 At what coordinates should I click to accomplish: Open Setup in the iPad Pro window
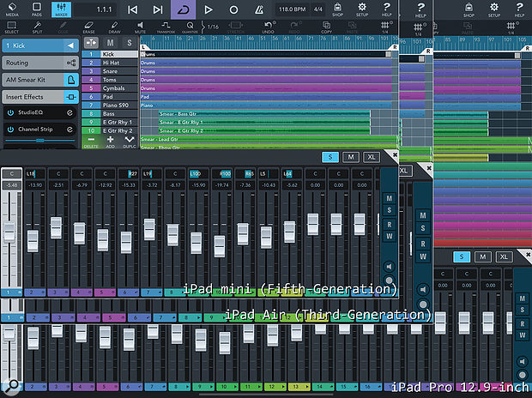coord(494,9)
